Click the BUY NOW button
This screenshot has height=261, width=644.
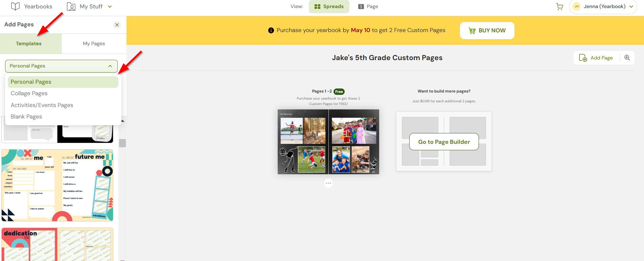pyautogui.click(x=487, y=30)
